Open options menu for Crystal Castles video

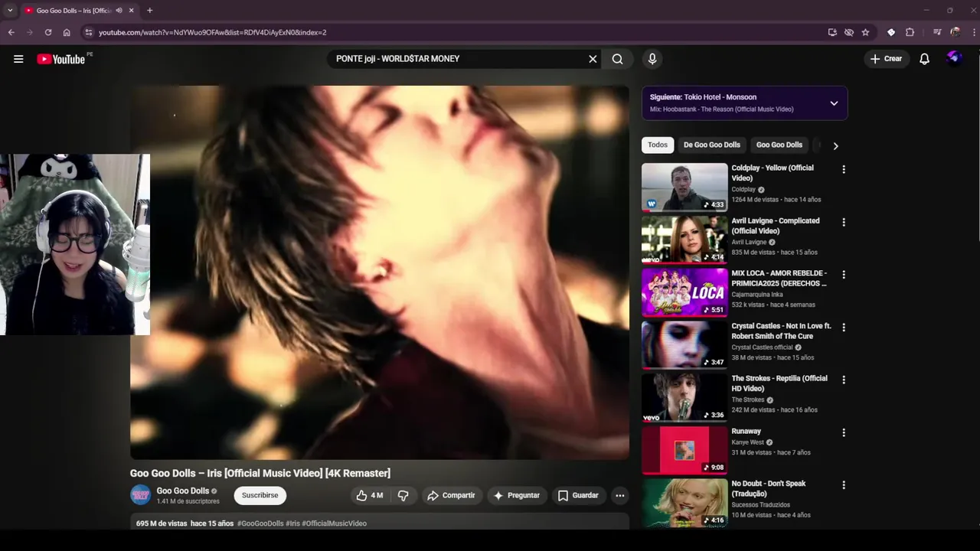[x=844, y=328]
